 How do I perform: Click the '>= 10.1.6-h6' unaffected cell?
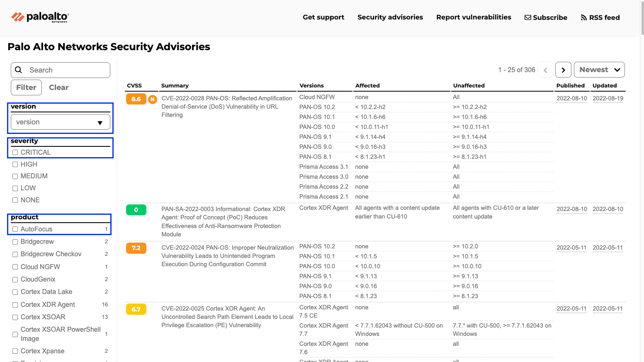[x=470, y=117]
